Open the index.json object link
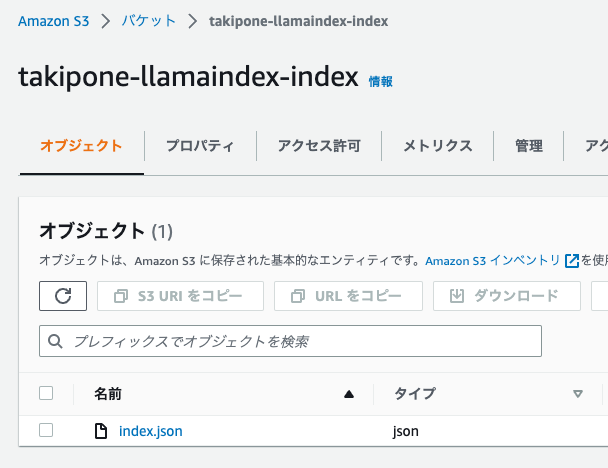This screenshot has width=608, height=468. (151, 431)
